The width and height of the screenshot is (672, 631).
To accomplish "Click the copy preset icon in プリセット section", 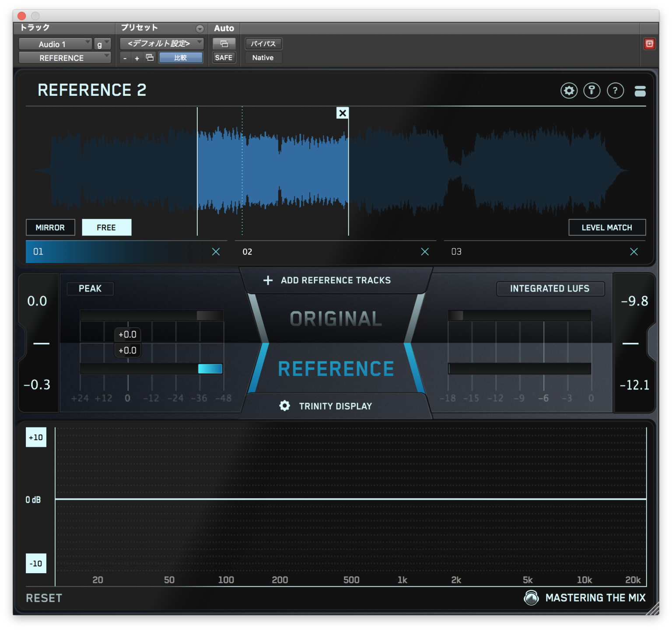I will pyautogui.click(x=149, y=57).
